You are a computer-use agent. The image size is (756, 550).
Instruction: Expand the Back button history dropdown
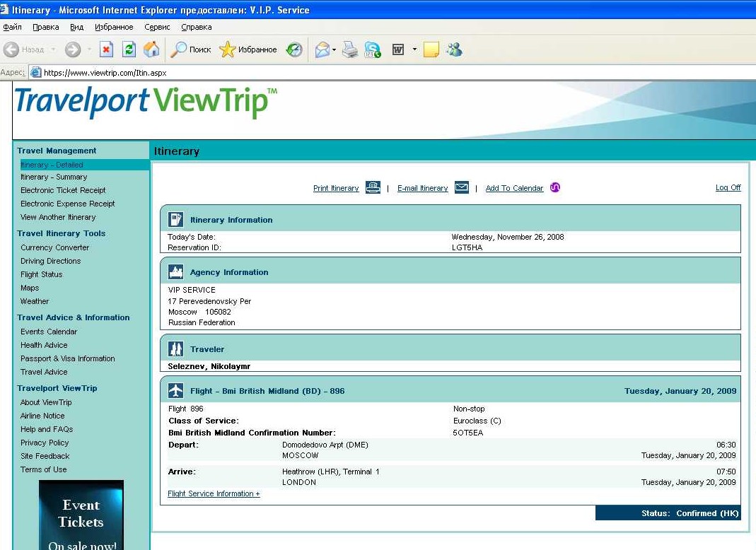tap(53, 49)
